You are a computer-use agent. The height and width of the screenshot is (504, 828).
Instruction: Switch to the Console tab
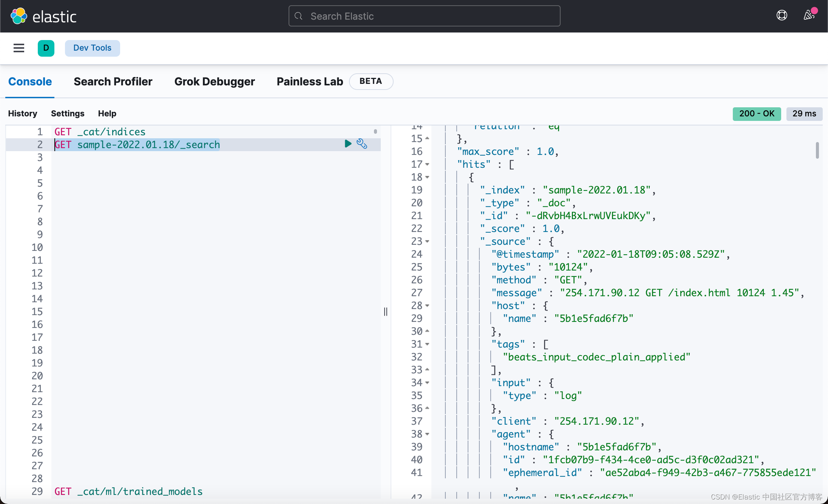(30, 82)
